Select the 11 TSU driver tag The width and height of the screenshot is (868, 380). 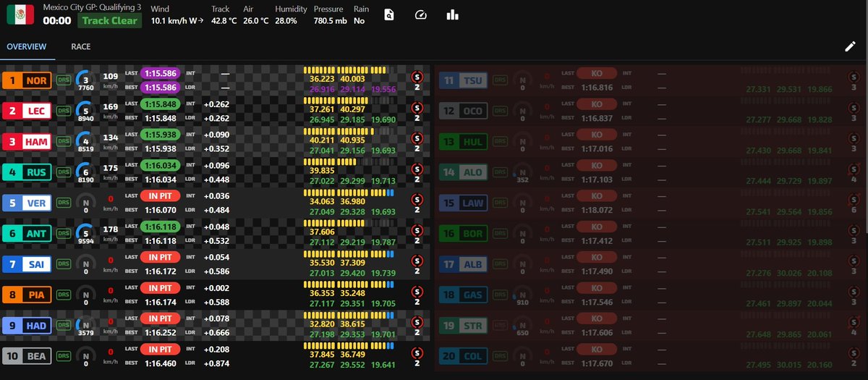click(462, 81)
